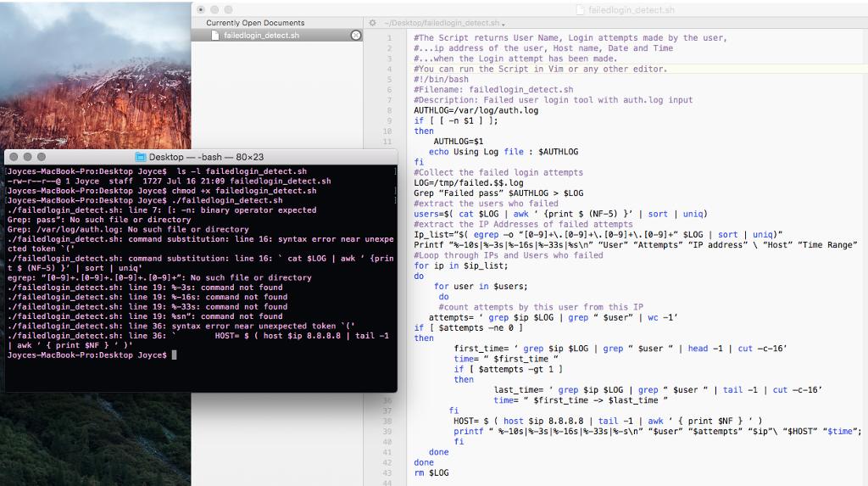
Task: Close failedlogin_detect.sh using the sidebar X button
Action: point(356,35)
